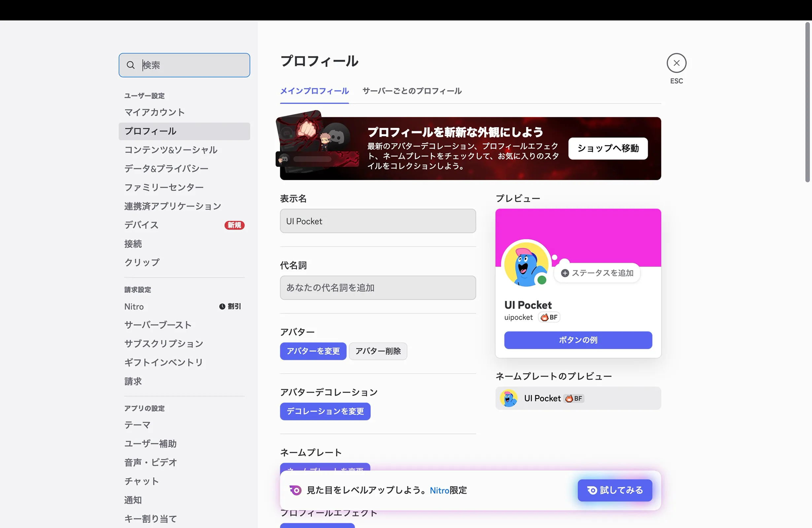Click ショップへ移動 button

tap(608, 148)
